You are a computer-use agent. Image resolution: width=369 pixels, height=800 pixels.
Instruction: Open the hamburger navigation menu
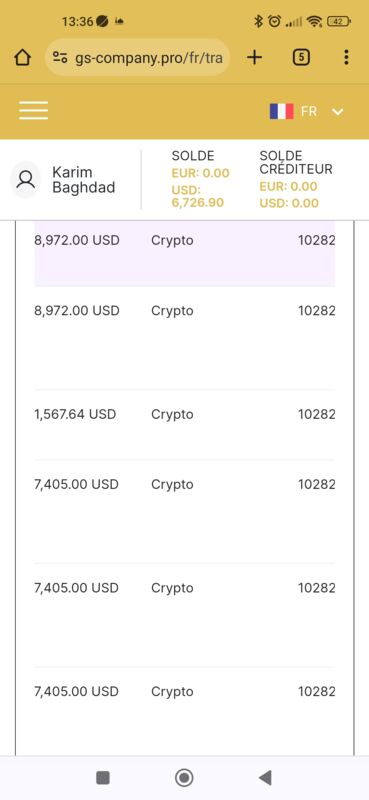(34, 110)
